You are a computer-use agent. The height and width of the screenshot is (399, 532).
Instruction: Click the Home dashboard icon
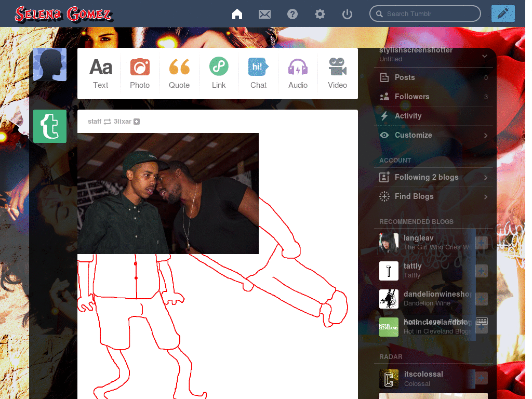[x=237, y=14]
